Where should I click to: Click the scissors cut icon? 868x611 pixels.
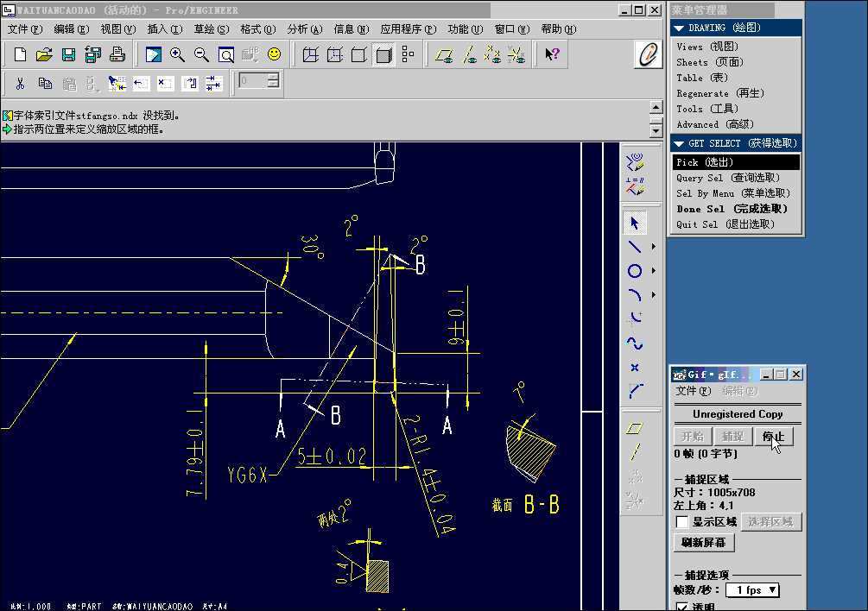21,84
